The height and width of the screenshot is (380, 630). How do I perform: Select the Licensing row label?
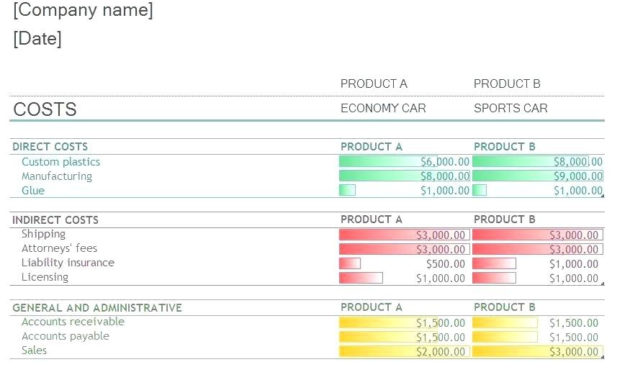(x=45, y=277)
